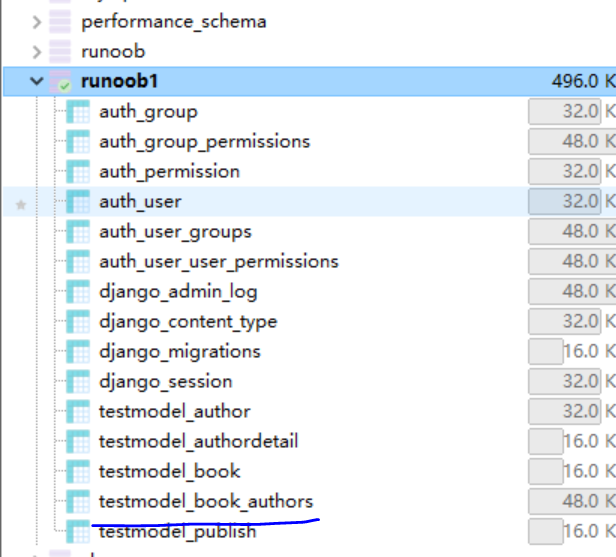Expand the performance_schema database node

(37, 21)
